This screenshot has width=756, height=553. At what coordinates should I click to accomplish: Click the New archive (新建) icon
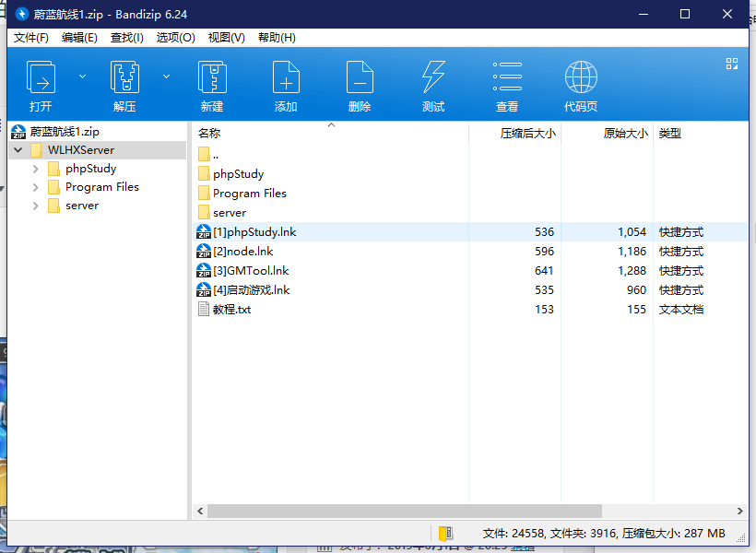[212, 77]
